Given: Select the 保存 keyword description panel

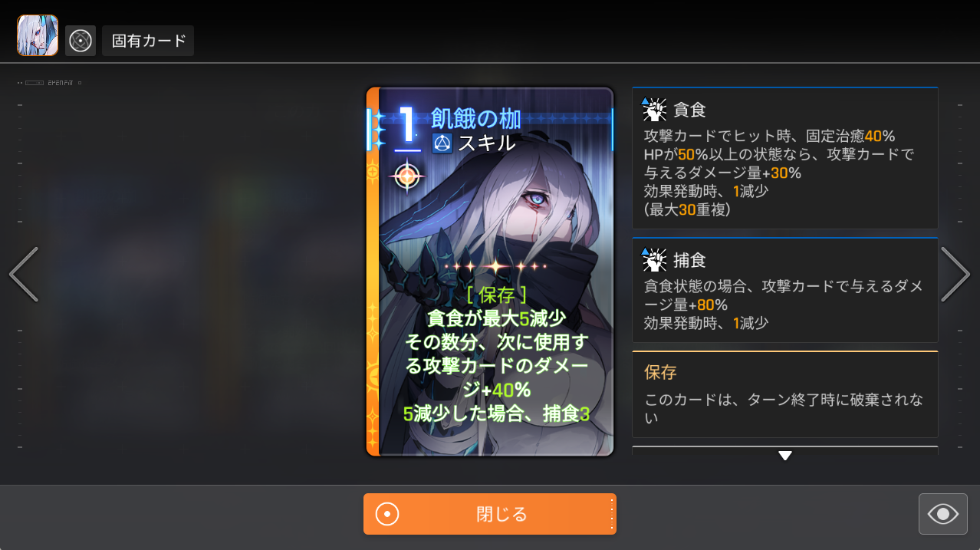Looking at the screenshot, I should pos(785,394).
